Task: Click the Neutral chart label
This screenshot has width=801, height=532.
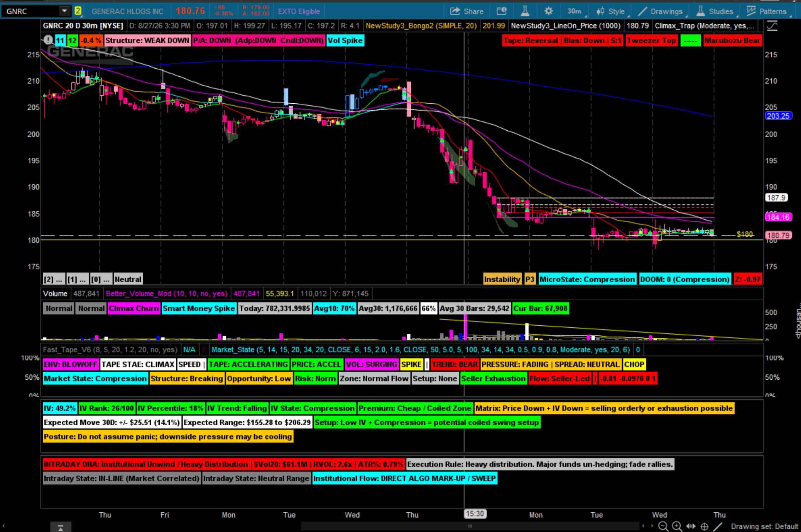Action: point(128,279)
